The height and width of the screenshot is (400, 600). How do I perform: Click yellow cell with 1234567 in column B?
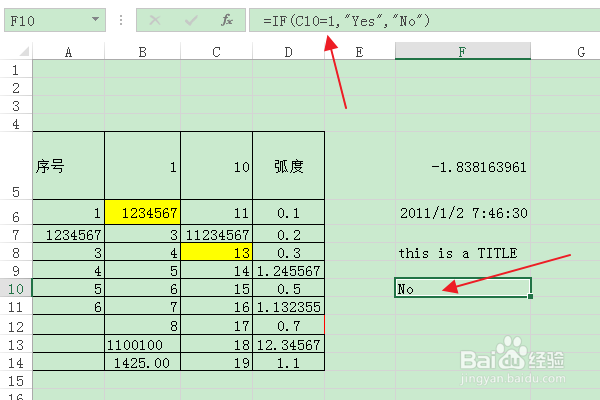(142, 212)
